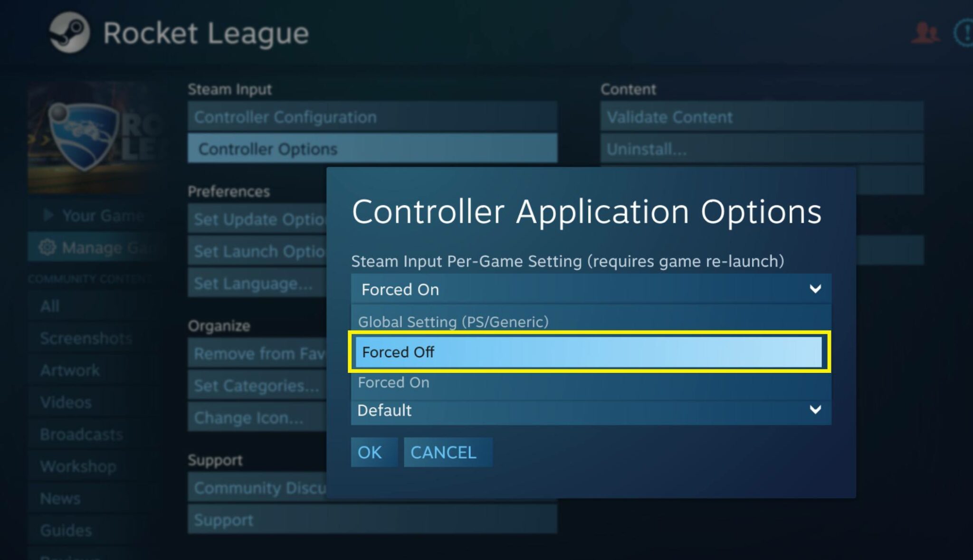Click OK to confirm controller settings
Image resolution: width=973 pixels, height=560 pixels.
click(x=371, y=452)
